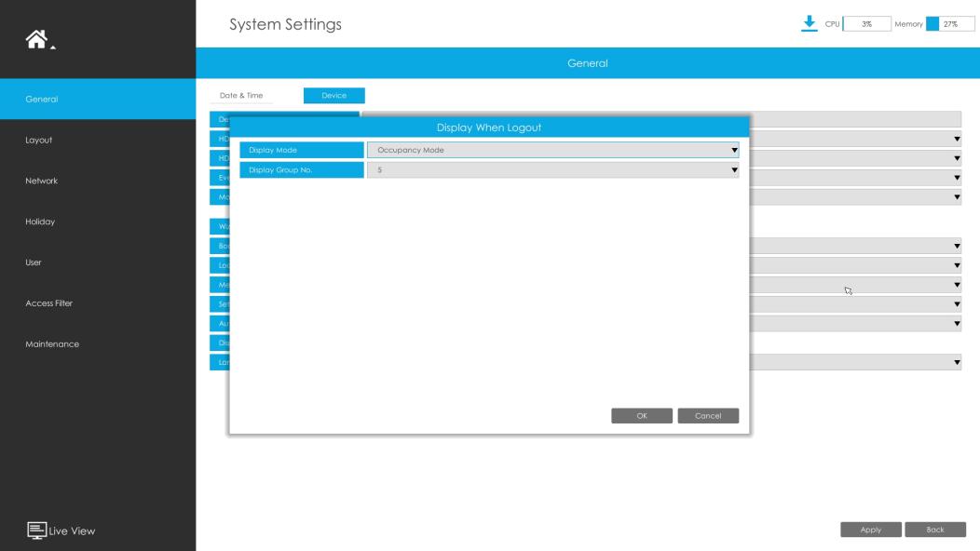The width and height of the screenshot is (980, 551).
Task: Click the blue download arrow icon
Action: click(809, 24)
